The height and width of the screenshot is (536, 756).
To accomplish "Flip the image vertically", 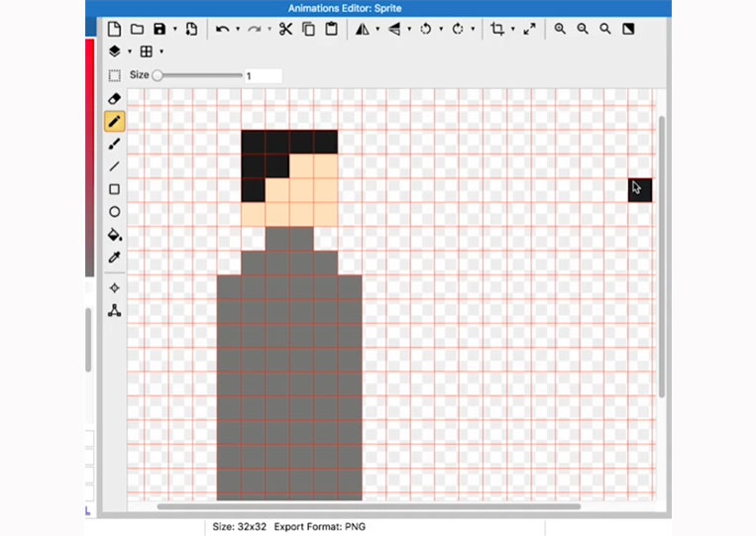I will (394, 29).
